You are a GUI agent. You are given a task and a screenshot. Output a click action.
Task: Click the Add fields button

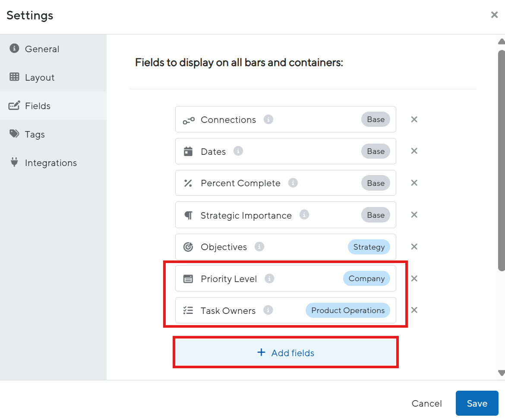pyautogui.click(x=285, y=353)
